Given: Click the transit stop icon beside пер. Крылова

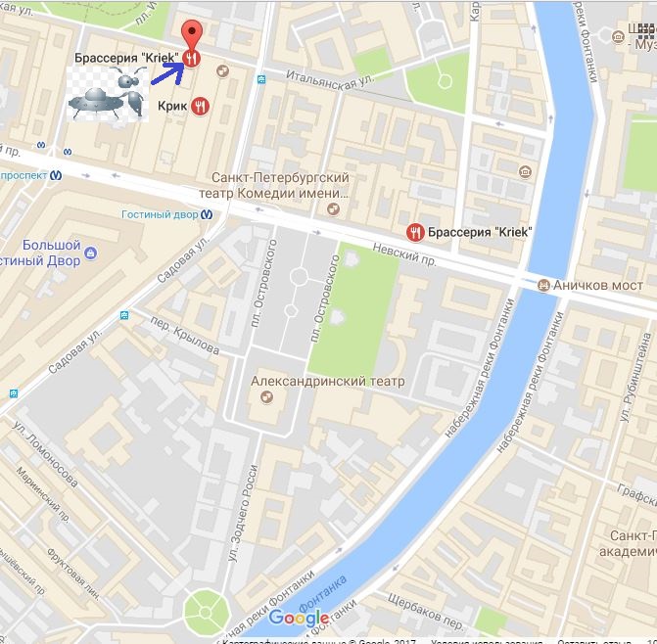Looking at the screenshot, I should [124, 315].
